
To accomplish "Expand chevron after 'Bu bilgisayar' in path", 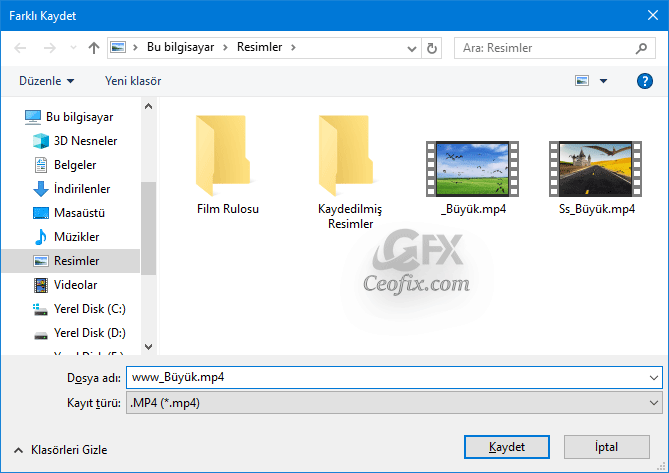I will 225,47.
